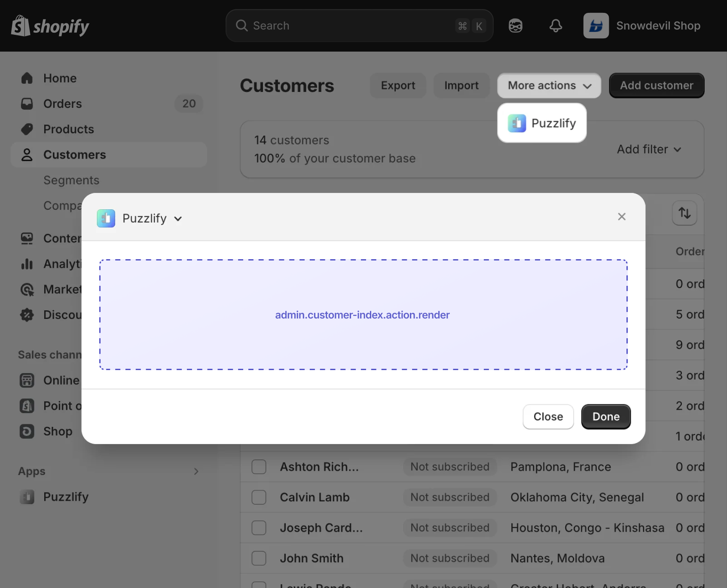
Task: Click the Add customer button
Action: point(657,86)
